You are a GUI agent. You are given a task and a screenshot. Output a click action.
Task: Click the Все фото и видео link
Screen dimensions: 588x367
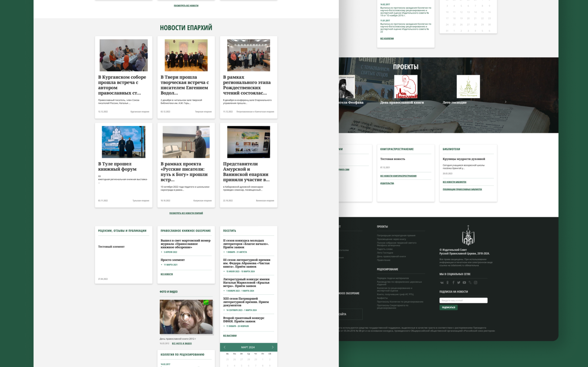(x=181, y=343)
